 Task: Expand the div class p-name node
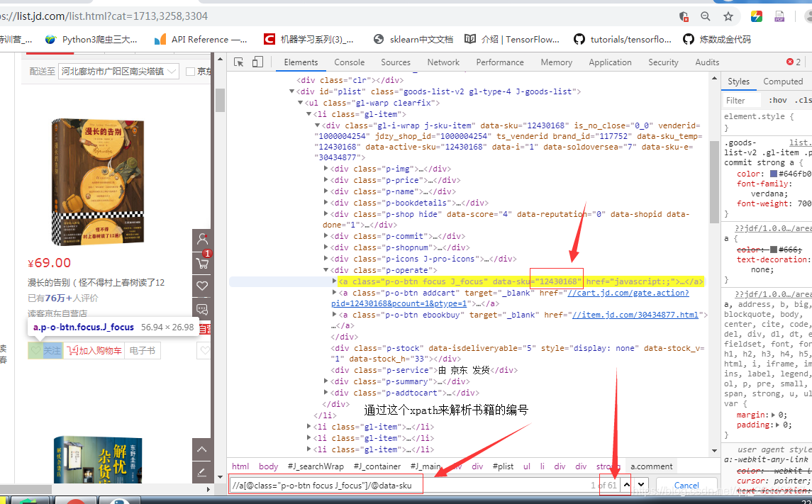[x=326, y=191]
